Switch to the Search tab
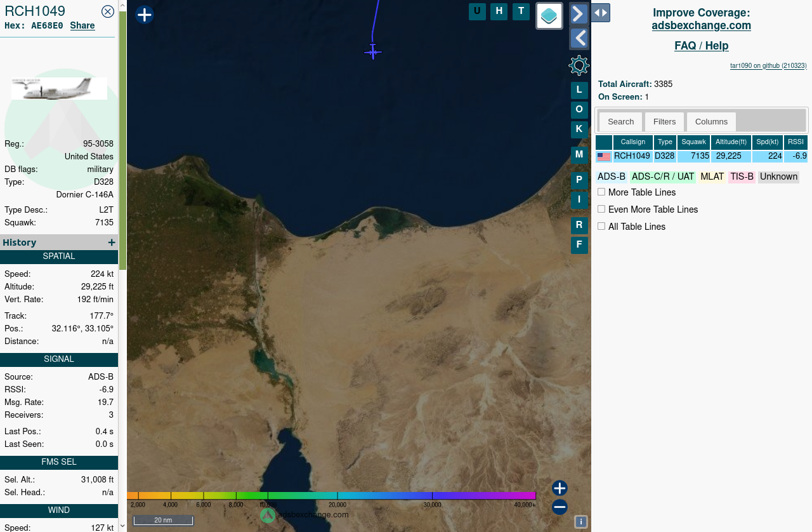 tap(620, 121)
